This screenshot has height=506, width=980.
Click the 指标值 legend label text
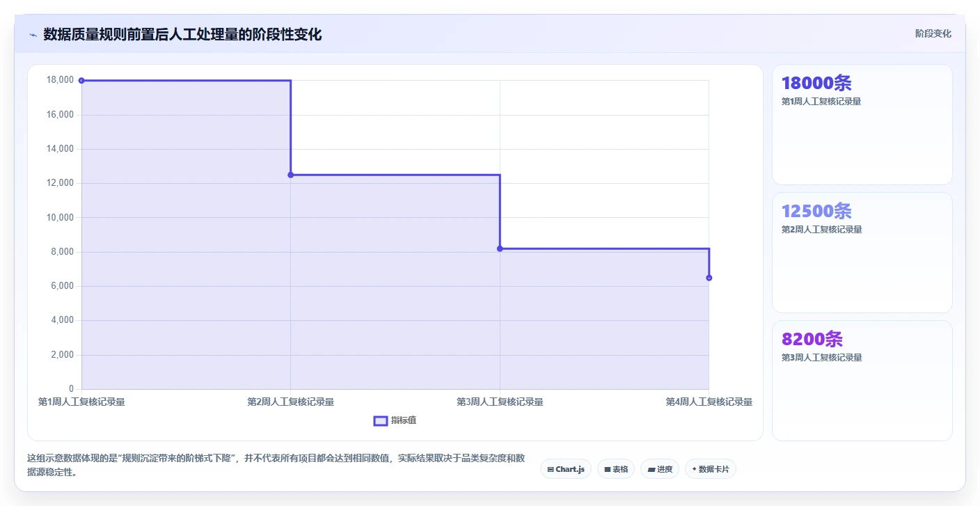(x=404, y=420)
